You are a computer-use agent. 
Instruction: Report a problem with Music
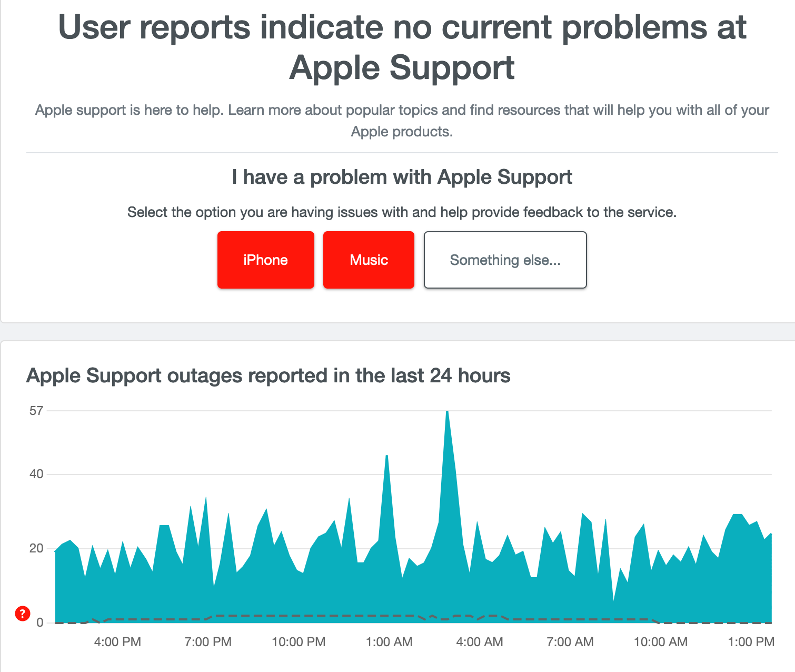click(368, 260)
